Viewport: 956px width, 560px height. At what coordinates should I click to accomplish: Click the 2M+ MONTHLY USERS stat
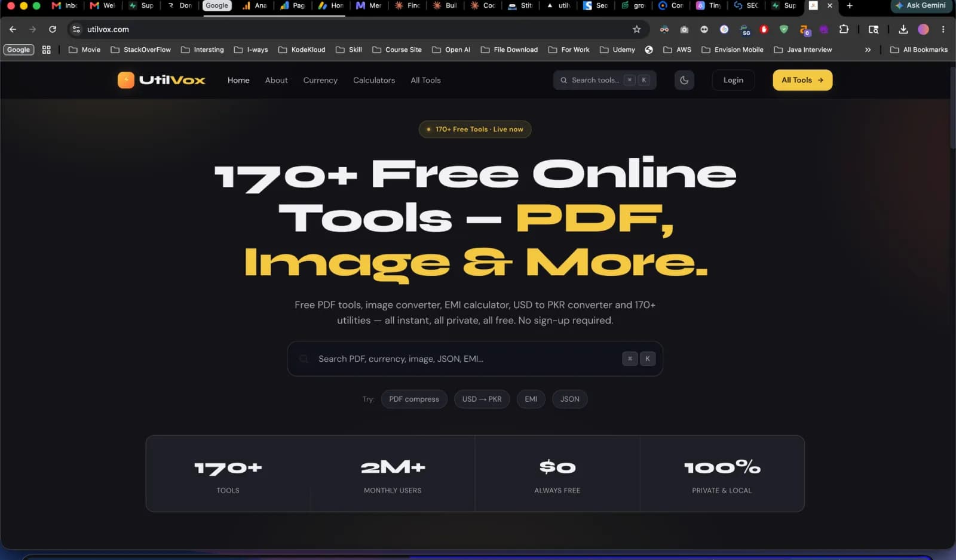[x=393, y=474]
